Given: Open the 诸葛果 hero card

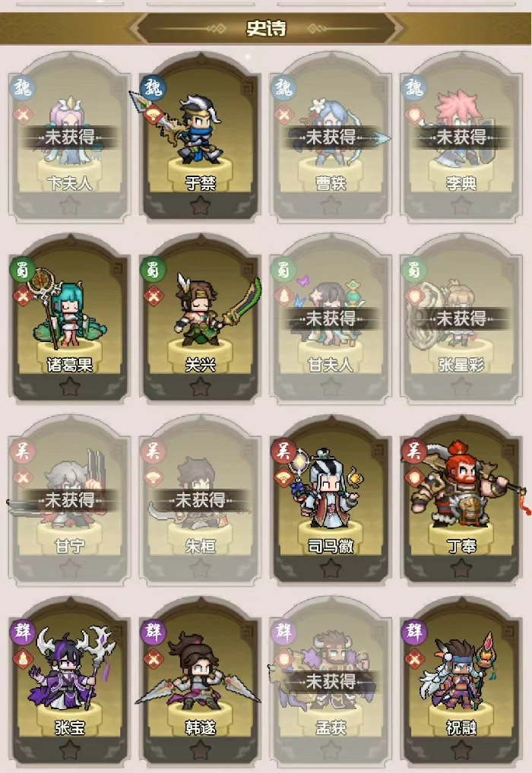Looking at the screenshot, I should (69, 317).
